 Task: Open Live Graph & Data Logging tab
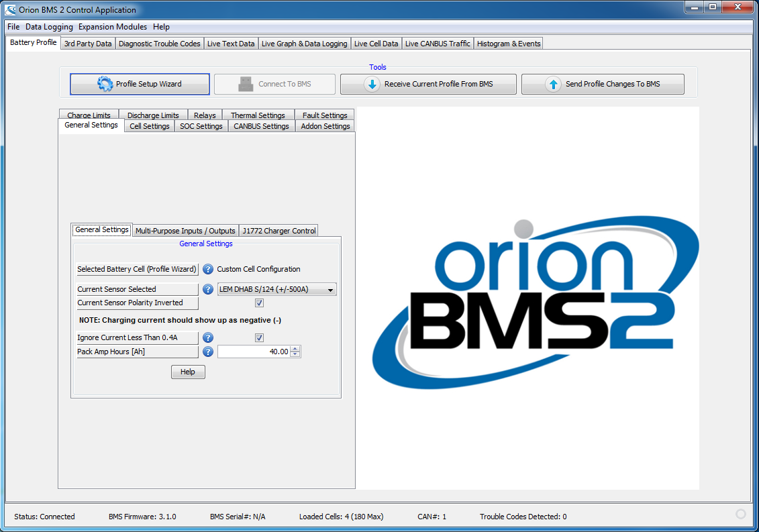[x=305, y=44]
